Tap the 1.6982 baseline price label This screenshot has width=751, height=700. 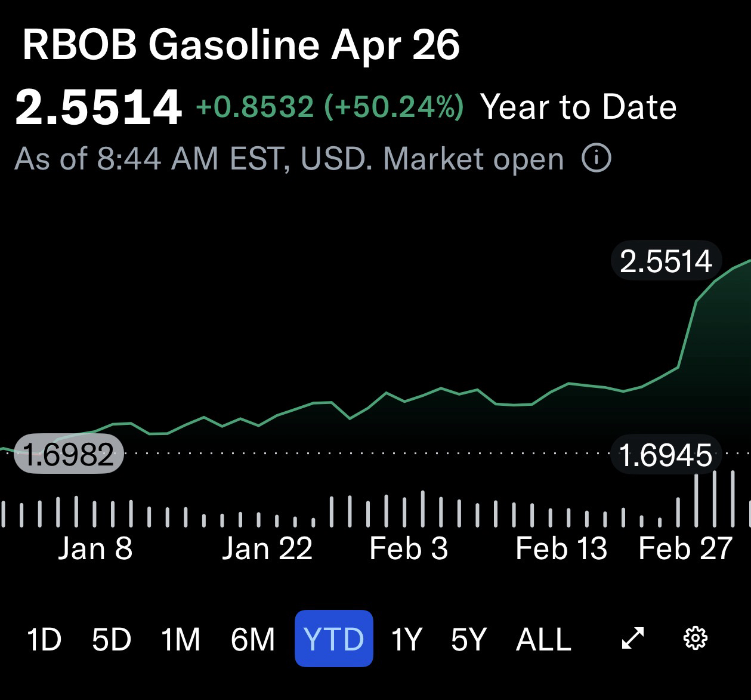pos(69,455)
